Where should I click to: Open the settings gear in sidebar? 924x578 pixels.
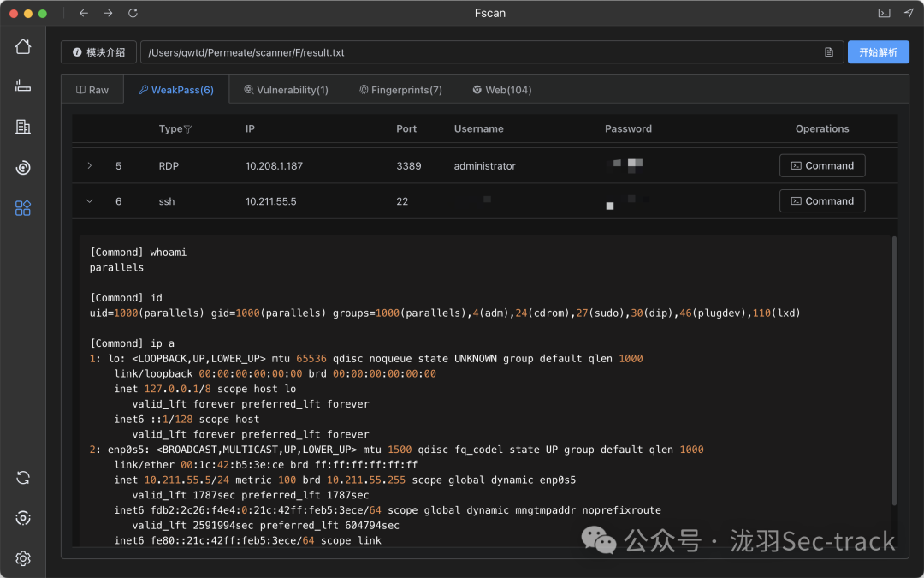[23, 558]
